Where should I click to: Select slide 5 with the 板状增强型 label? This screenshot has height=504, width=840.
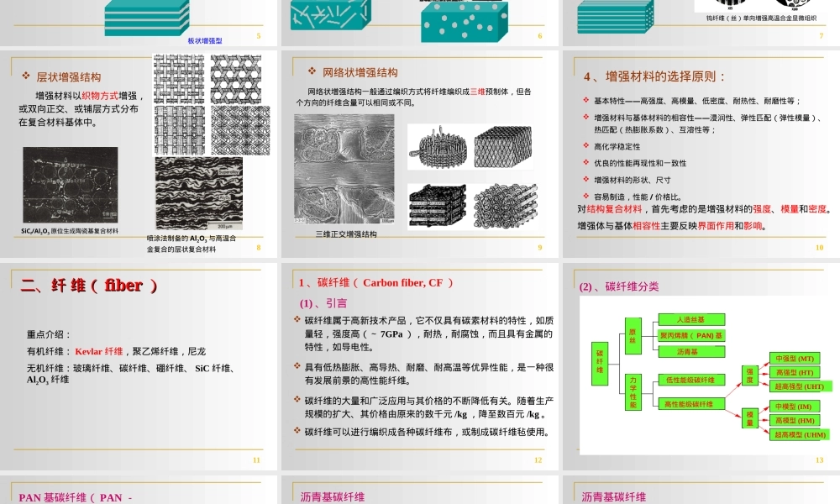click(139, 23)
